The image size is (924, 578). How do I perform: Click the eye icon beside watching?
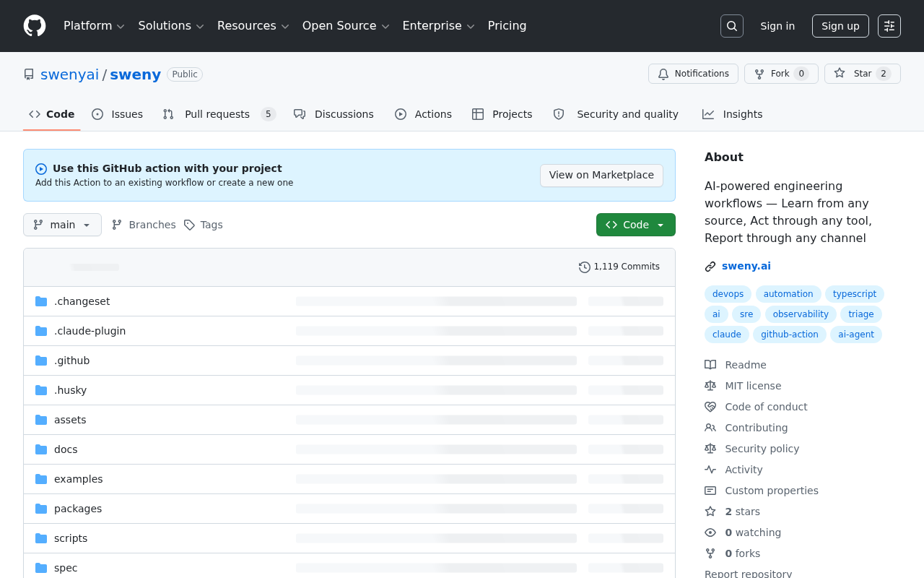click(x=710, y=532)
